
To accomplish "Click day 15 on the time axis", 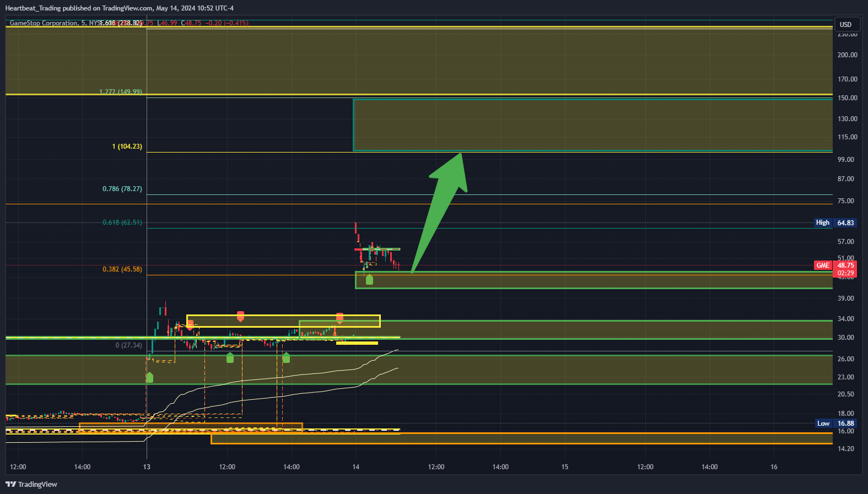I will coord(565,467).
